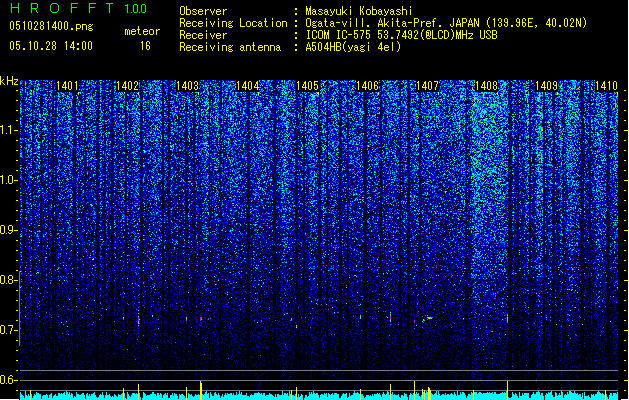Click the kHz axis label
The image size is (629, 400).
tap(9, 81)
